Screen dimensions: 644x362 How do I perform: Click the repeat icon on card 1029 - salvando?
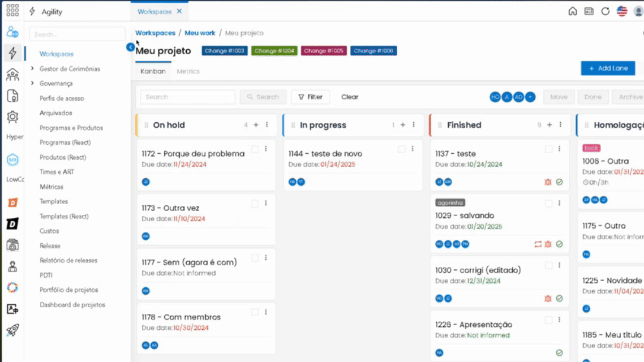(x=538, y=244)
